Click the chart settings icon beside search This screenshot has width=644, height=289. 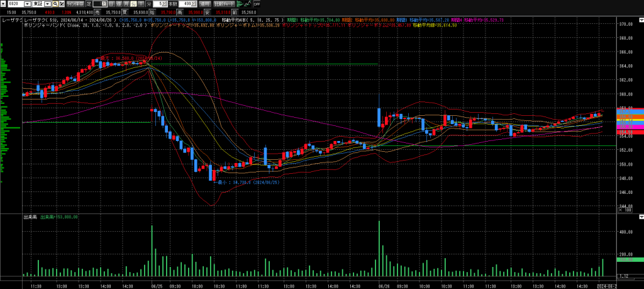[x=62, y=4]
